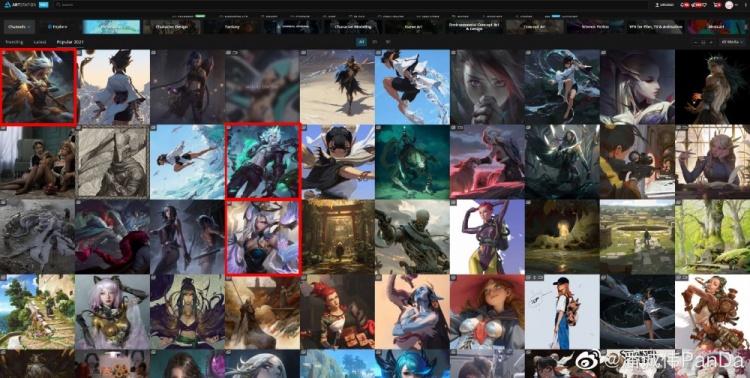Open the Character Design channel
Screen dimensions: 750x378
pyautogui.click(x=171, y=27)
